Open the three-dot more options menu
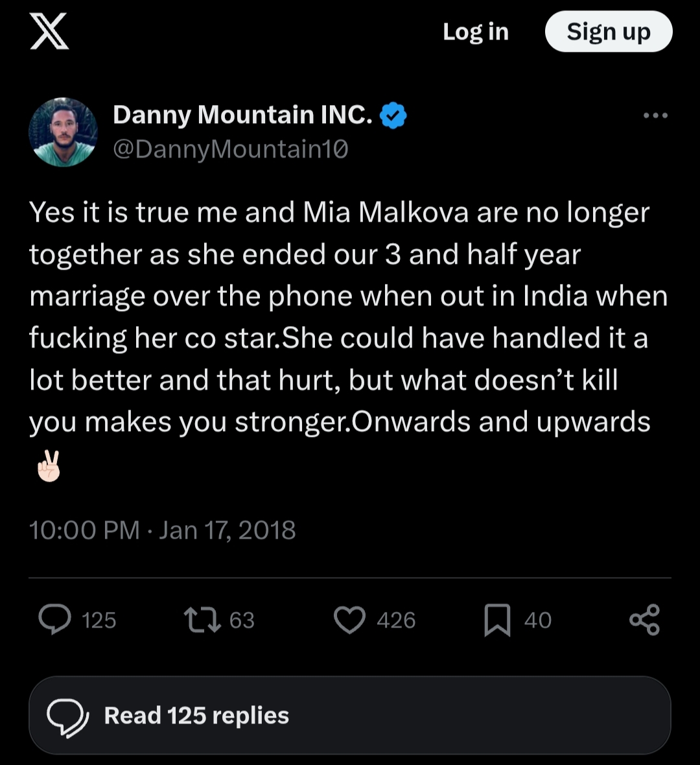Screen dimensions: 700x765 coord(656,115)
